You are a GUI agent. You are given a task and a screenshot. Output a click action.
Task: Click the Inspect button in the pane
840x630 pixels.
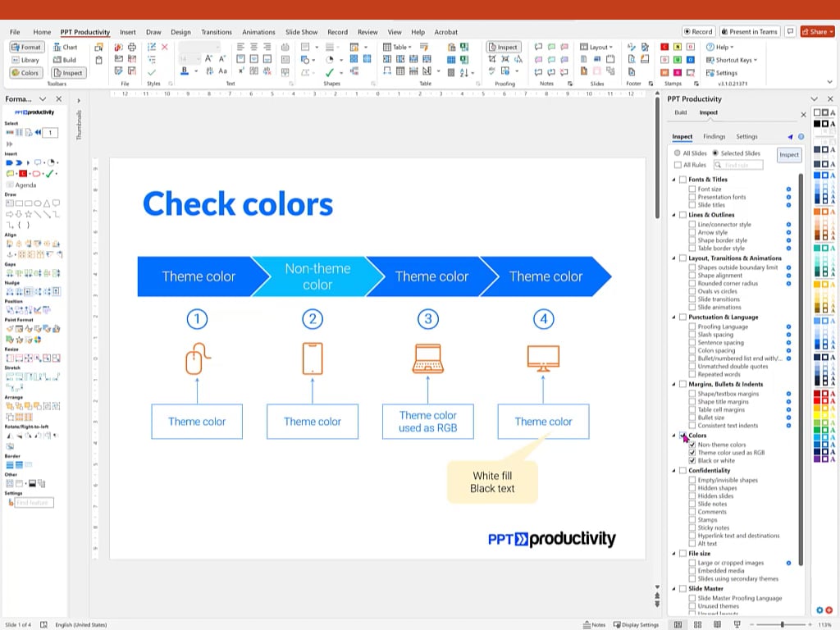788,155
